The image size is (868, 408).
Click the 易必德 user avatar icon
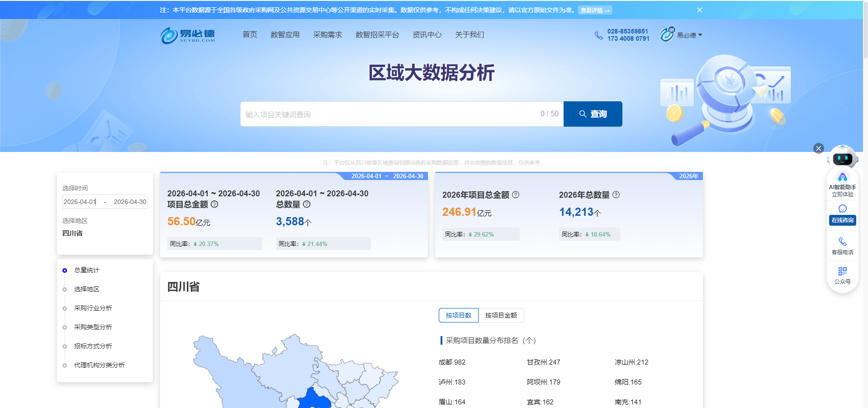tap(667, 34)
